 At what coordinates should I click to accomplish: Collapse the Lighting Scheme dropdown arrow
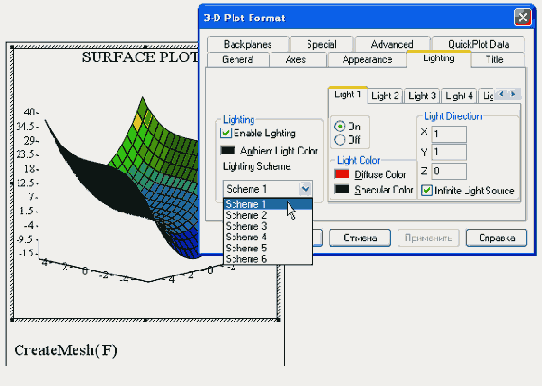(x=305, y=189)
